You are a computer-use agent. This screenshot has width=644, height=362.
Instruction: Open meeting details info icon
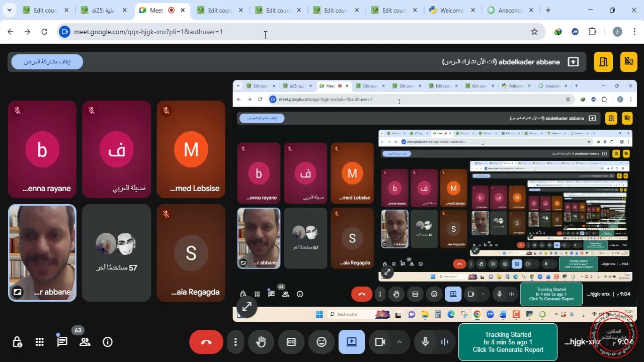(x=108, y=342)
